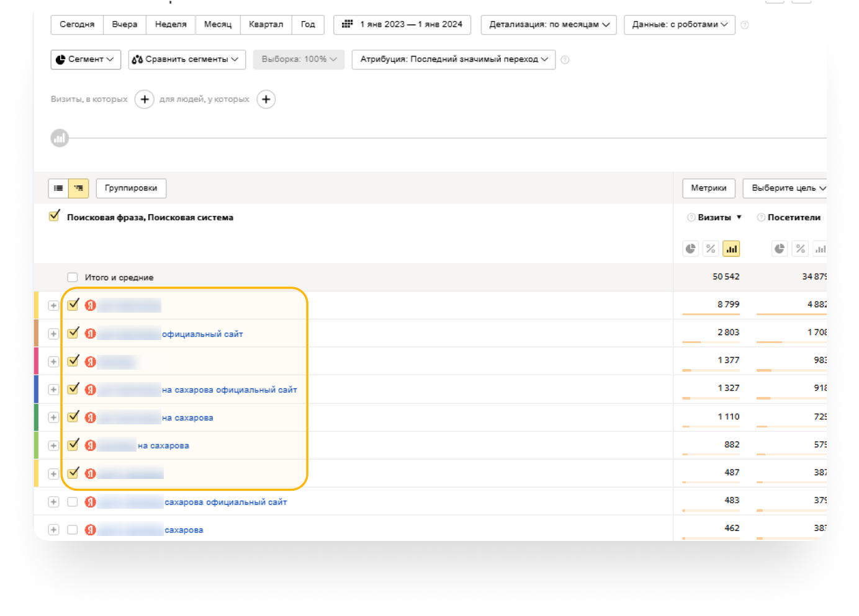
Task: Expand the официальный сайт row with 2 803
Action: tap(53, 334)
